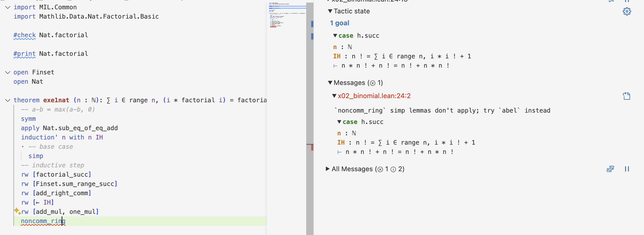Click the red error marker in the scrollbar
Viewport: 644px width, 235px height.
pyautogui.click(x=312, y=148)
